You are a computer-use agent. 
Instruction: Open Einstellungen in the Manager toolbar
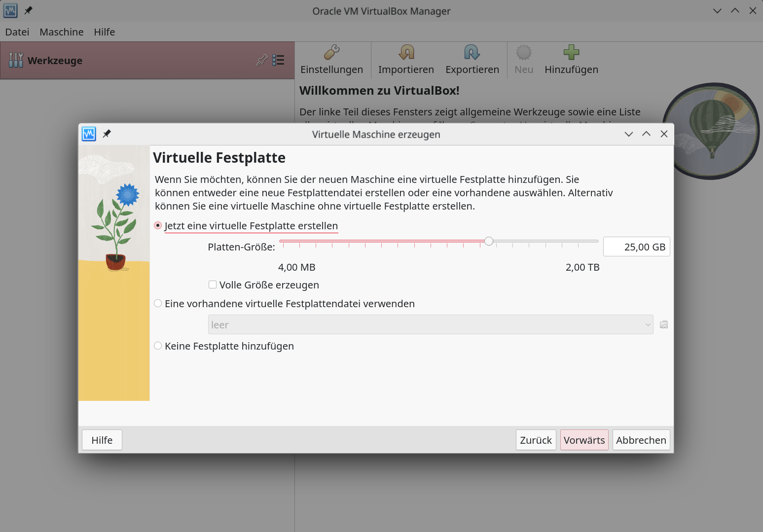pyautogui.click(x=331, y=60)
